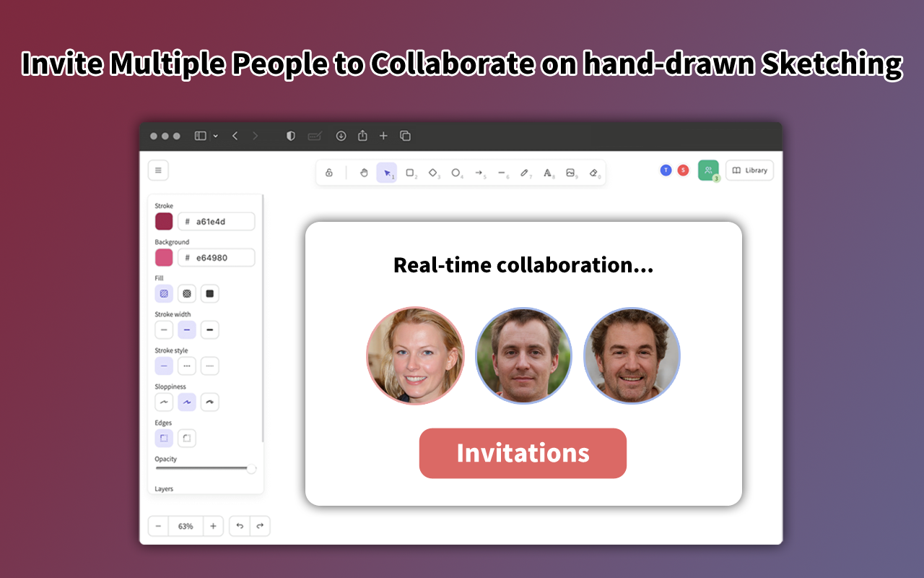
Task: Select the Pencil draw tool
Action: [525, 173]
